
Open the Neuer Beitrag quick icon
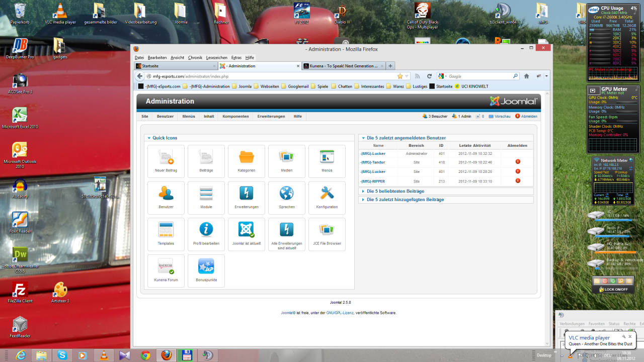[166, 161]
